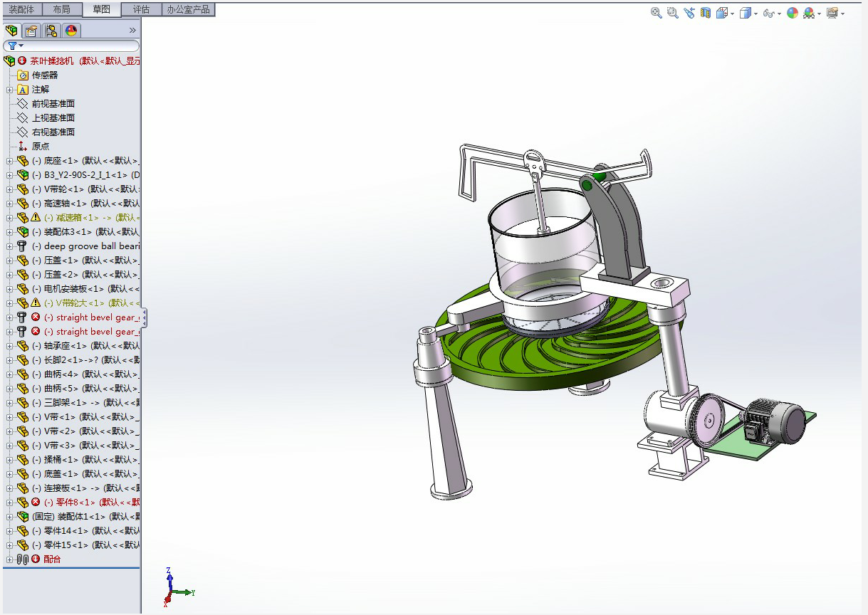This screenshot has width=868, height=615.
Task: Open the 装配体 ribbon tab
Action: pyautogui.click(x=21, y=9)
